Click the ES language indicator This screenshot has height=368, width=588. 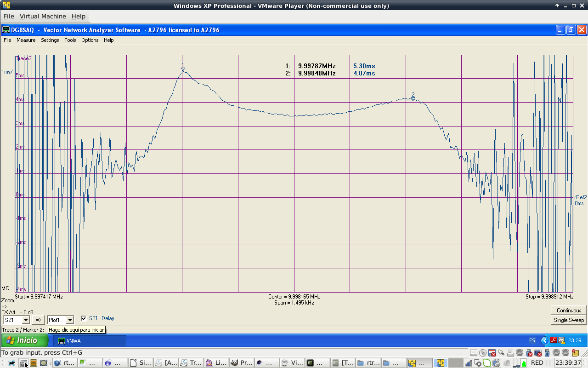tap(532, 340)
